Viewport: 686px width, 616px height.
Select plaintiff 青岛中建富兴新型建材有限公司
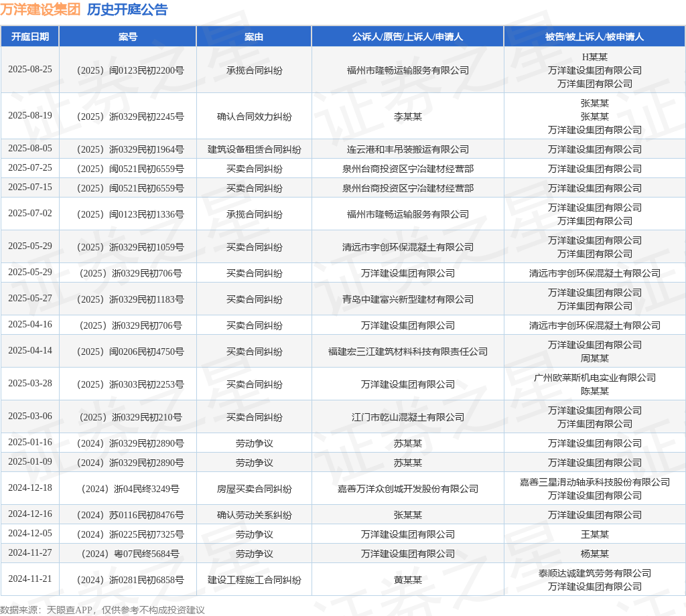408,299
